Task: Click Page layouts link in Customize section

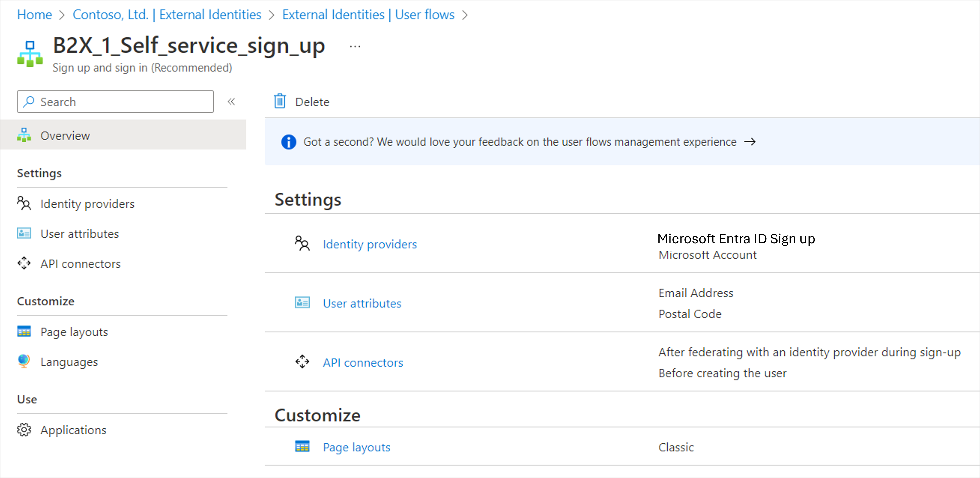Action: point(356,447)
